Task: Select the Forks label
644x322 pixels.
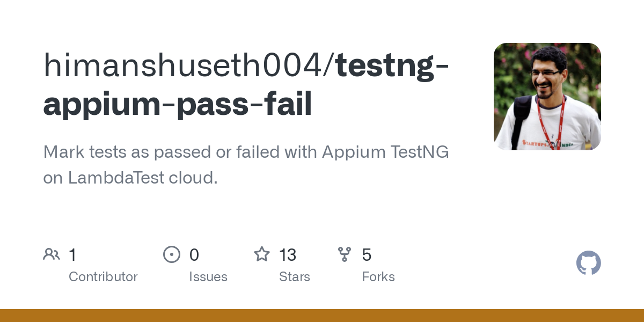Action: pyautogui.click(x=378, y=277)
